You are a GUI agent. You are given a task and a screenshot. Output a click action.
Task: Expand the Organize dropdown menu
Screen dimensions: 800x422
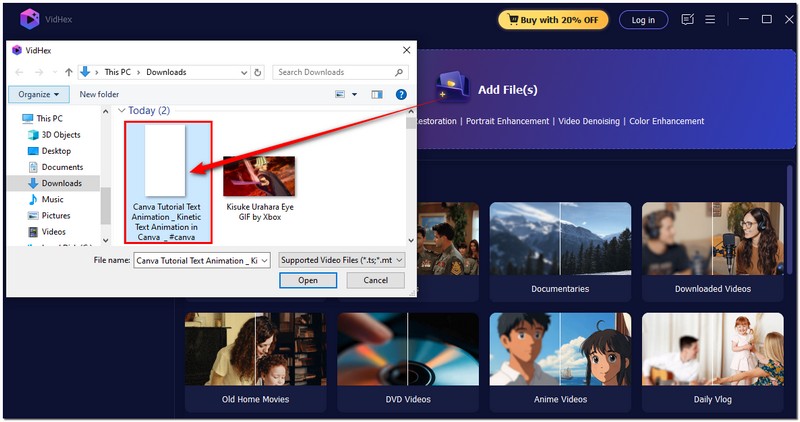point(39,94)
